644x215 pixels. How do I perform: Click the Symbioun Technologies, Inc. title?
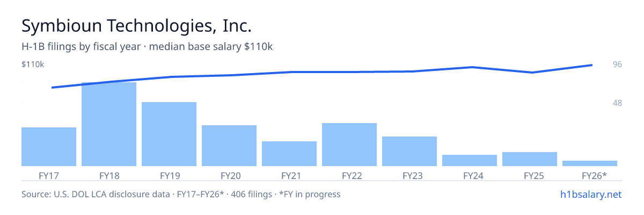[136, 26]
